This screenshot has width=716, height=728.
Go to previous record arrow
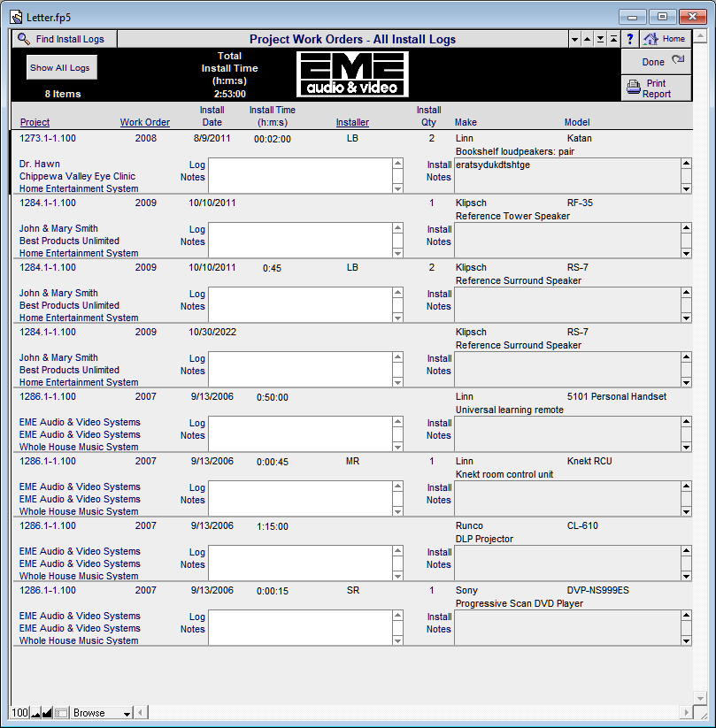click(x=588, y=39)
